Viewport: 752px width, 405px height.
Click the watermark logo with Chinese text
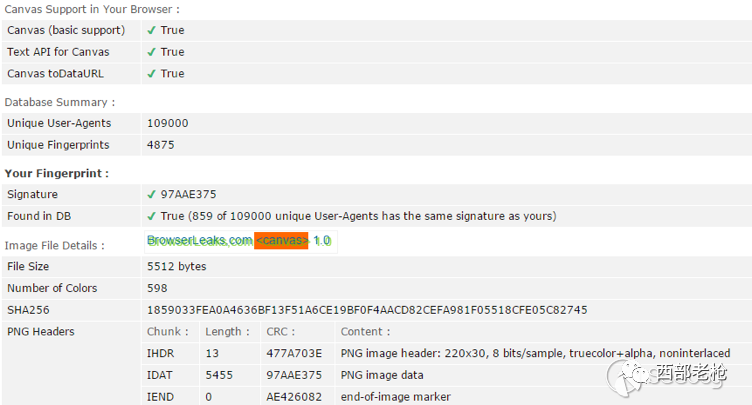667,376
